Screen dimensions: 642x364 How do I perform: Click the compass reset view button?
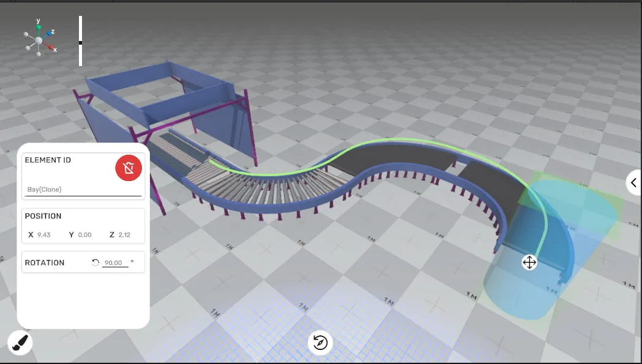(x=320, y=343)
